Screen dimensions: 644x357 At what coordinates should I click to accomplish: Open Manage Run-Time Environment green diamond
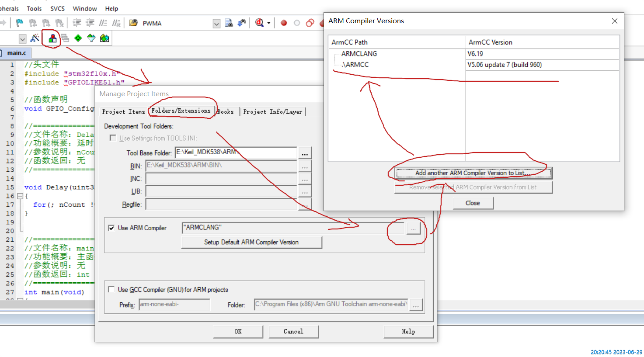point(78,38)
